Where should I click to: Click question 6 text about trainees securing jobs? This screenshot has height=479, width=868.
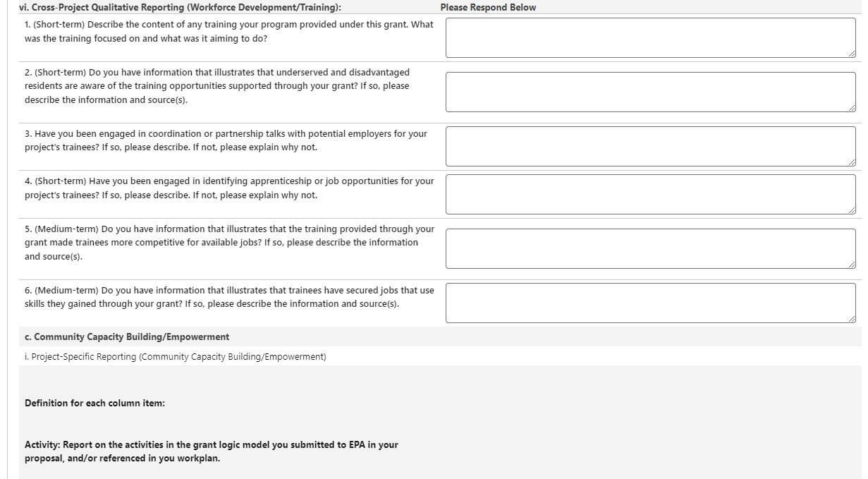[x=228, y=297]
